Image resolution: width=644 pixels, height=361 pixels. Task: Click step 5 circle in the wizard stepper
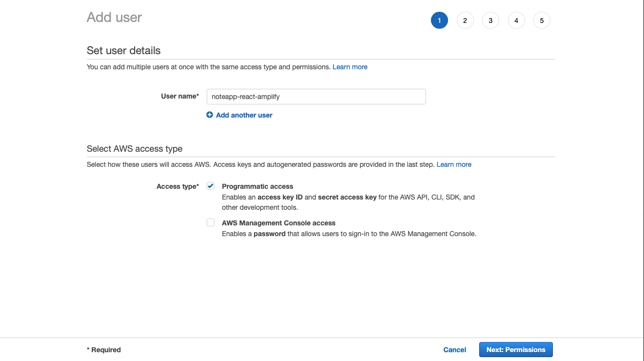pos(542,20)
